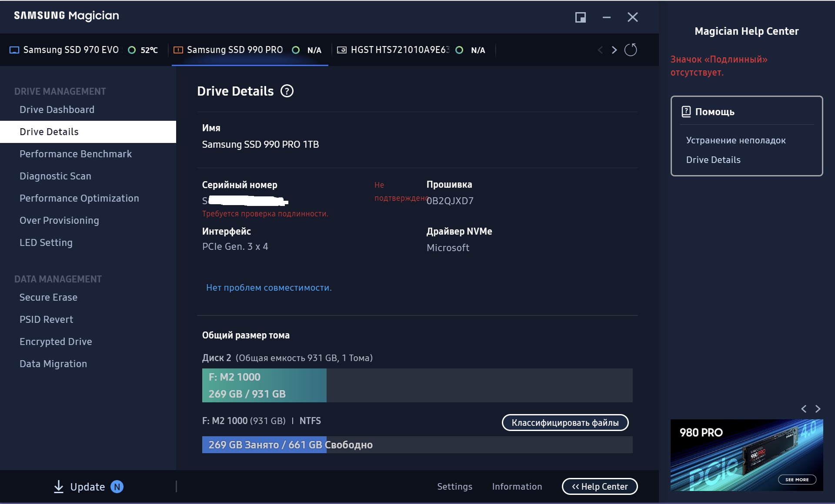Image resolution: width=835 pixels, height=504 pixels.
Task: Click the refresh drives circular arrow icon
Action: click(x=630, y=50)
